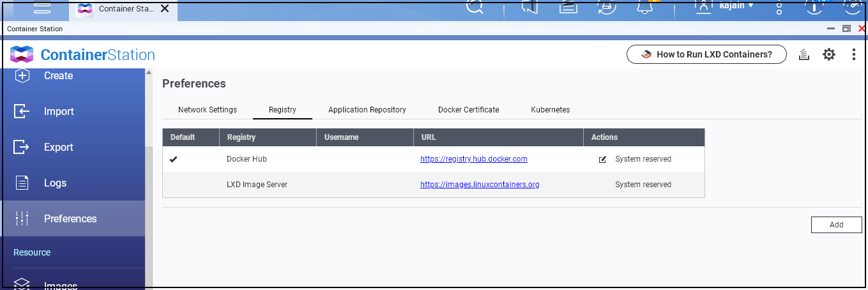The image size is (868, 290).
Task: Click System reserved in Docker Hub row
Action: click(643, 159)
